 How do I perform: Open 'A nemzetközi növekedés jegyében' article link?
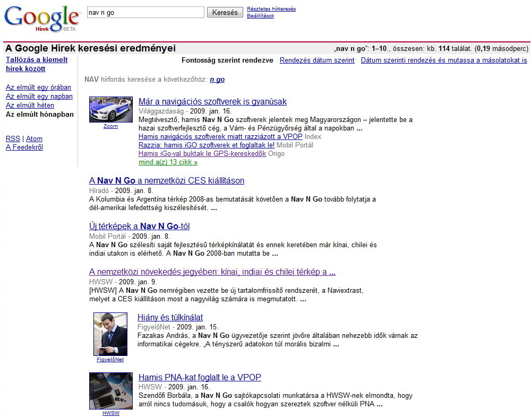point(212,272)
